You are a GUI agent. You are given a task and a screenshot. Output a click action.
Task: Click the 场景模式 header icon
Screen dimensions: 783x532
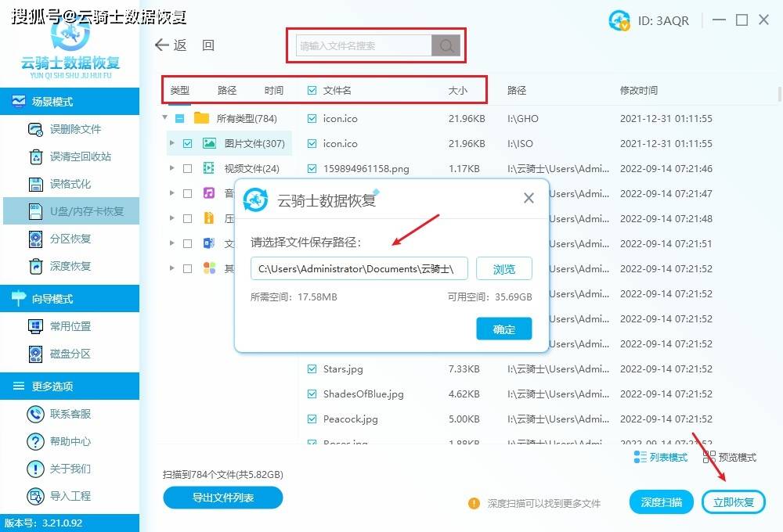(19, 101)
